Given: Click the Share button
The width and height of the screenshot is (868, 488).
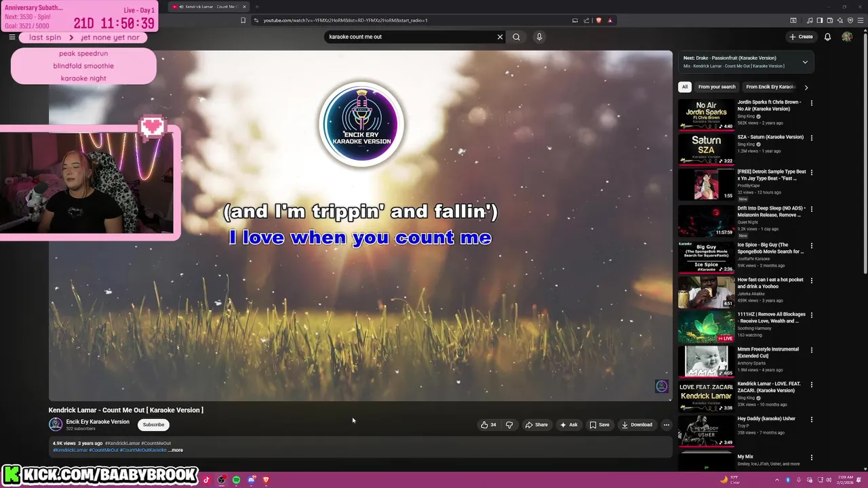Looking at the screenshot, I should tap(536, 425).
